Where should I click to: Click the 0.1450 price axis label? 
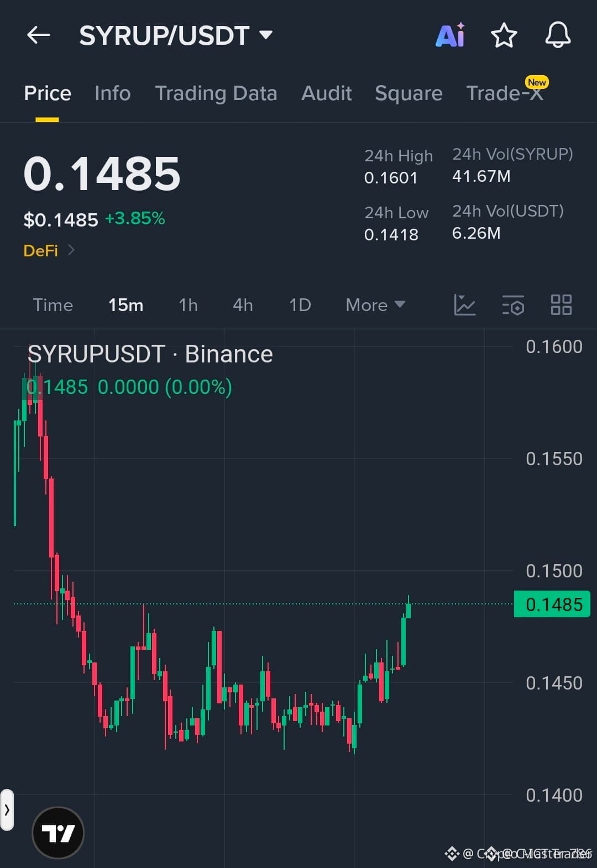(x=554, y=683)
